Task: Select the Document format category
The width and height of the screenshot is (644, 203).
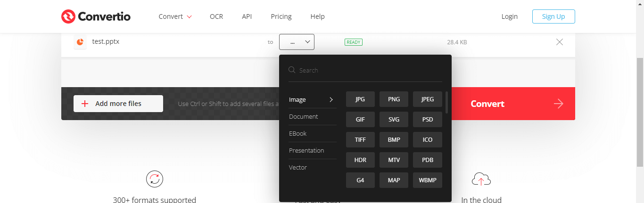Action: [304, 116]
